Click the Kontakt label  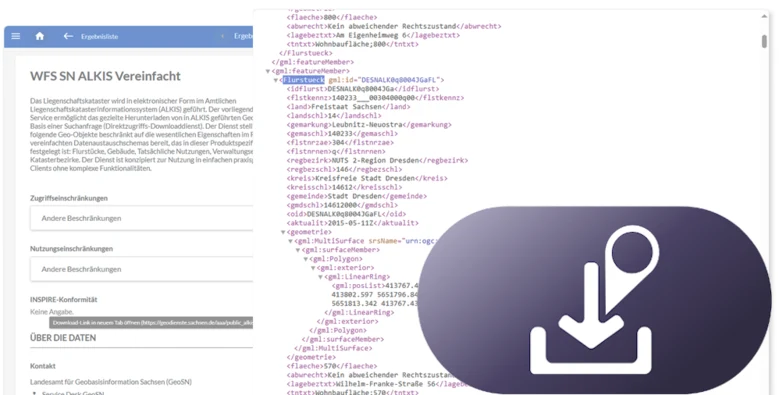coord(43,366)
